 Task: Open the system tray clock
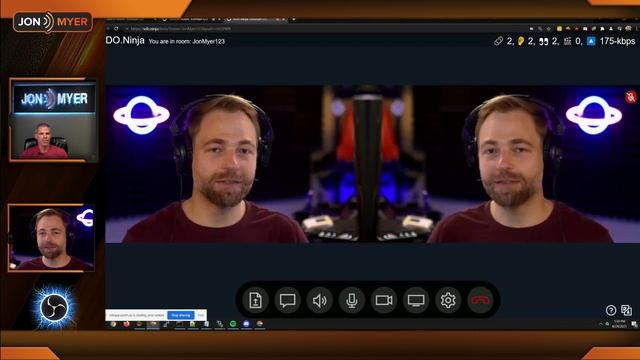point(620,324)
